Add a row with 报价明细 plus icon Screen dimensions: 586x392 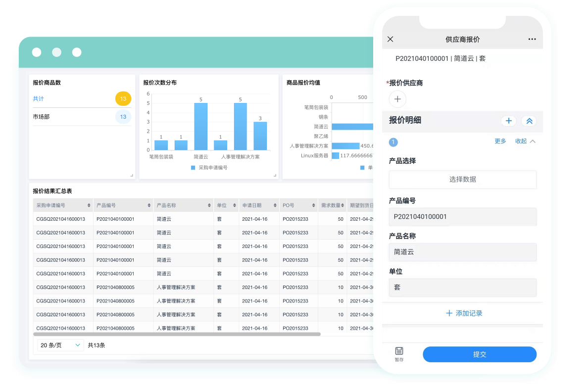(x=509, y=121)
